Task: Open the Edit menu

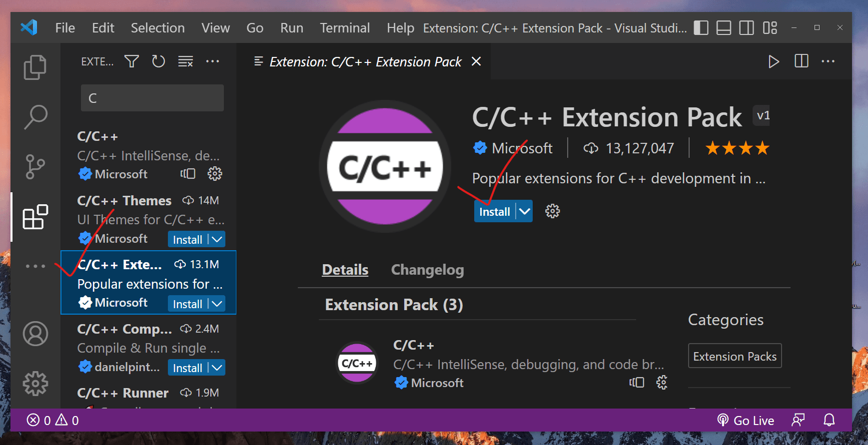Action: tap(103, 28)
